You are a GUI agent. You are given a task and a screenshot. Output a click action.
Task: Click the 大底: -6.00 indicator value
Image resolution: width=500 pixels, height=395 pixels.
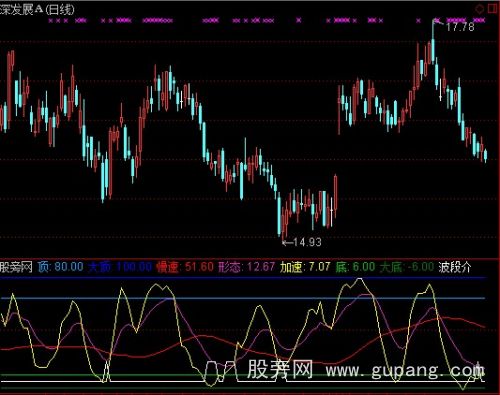click(x=407, y=267)
